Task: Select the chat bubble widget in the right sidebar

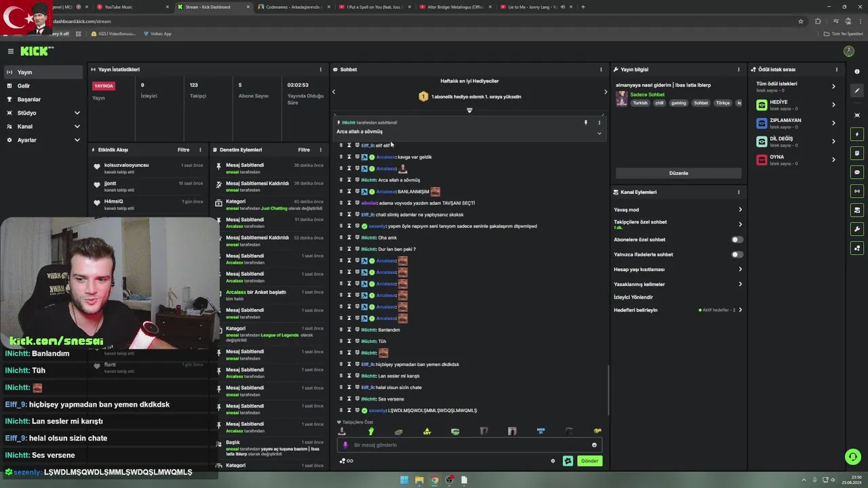Action: [x=857, y=172]
